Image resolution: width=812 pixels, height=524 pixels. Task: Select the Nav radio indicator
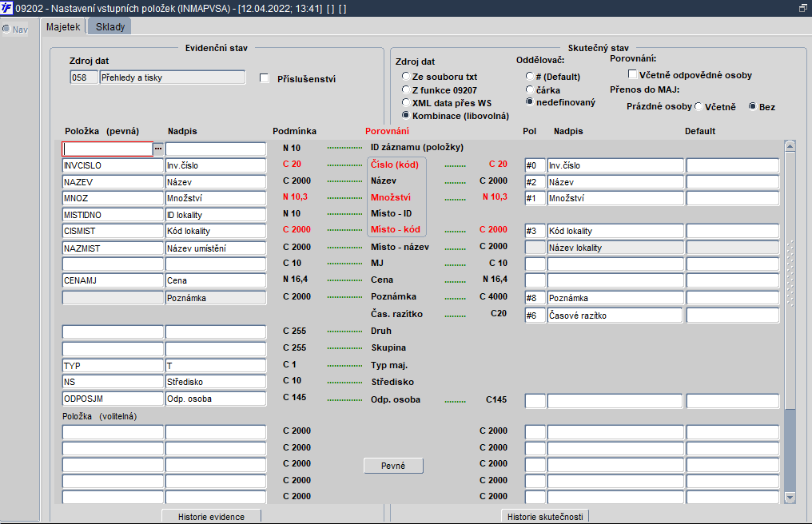click(x=6, y=29)
